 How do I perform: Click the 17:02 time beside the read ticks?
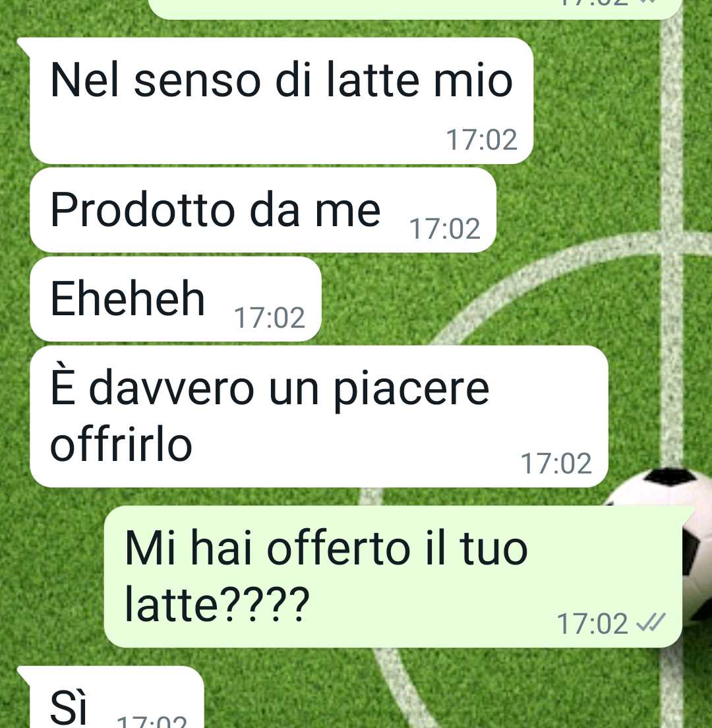[592, 624]
